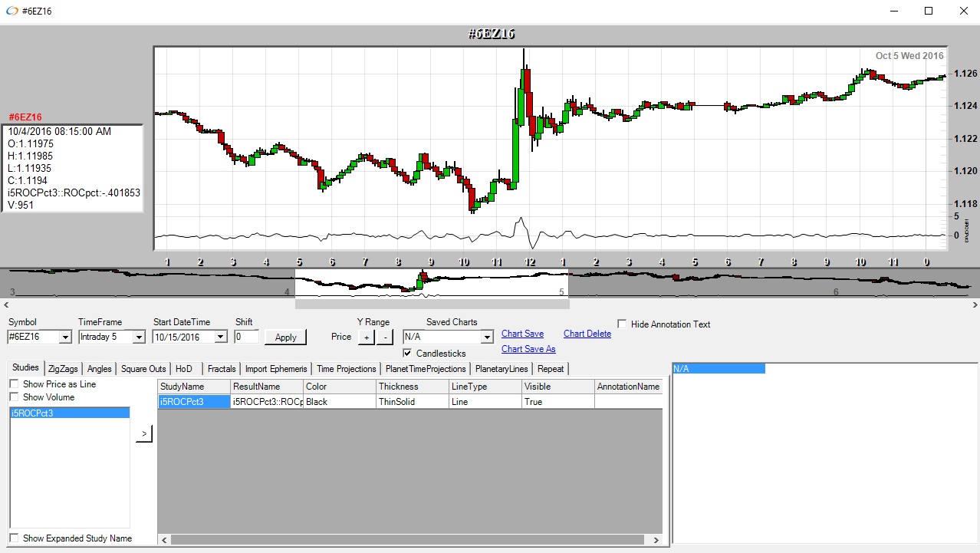Viewport: 980px width, 553px height.
Task: Switch to the ZigZags tab
Action: point(63,369)
